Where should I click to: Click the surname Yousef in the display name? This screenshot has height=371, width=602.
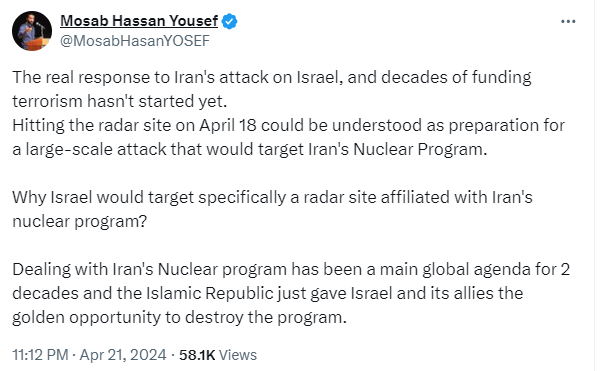coord(194,21)
